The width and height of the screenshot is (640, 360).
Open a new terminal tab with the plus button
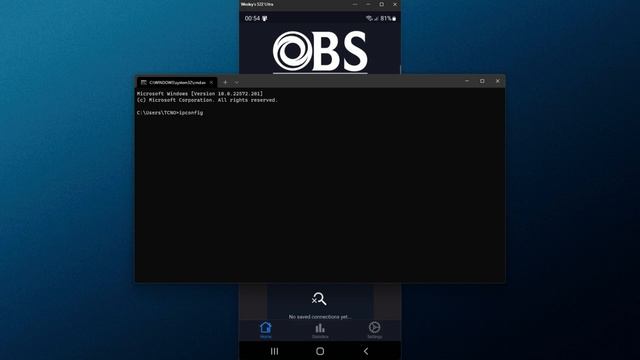click(x=225, y=82)
